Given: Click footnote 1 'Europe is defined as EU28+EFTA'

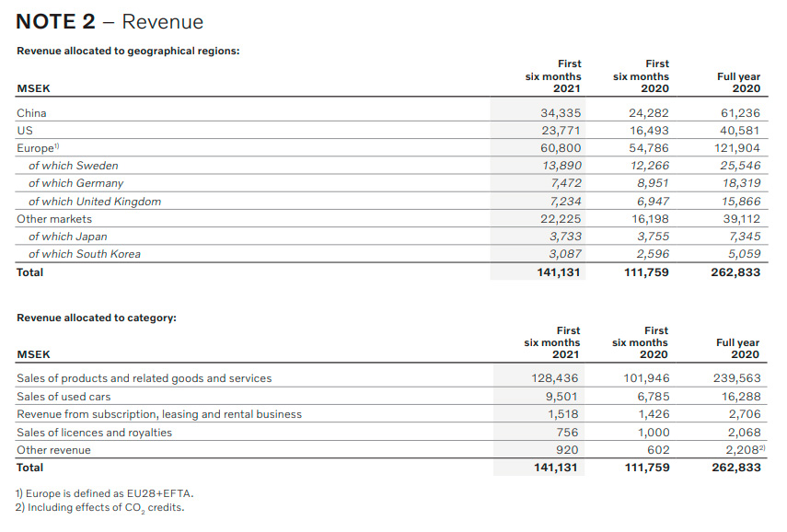Looking at the screenshot, I should click(105, 494).
